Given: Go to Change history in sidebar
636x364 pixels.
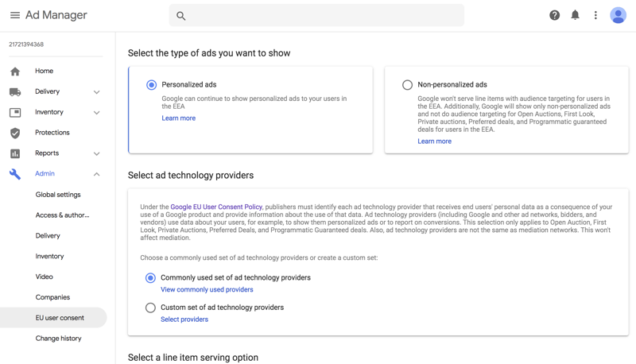Looking at the screenshot, I should coord(58,339).
